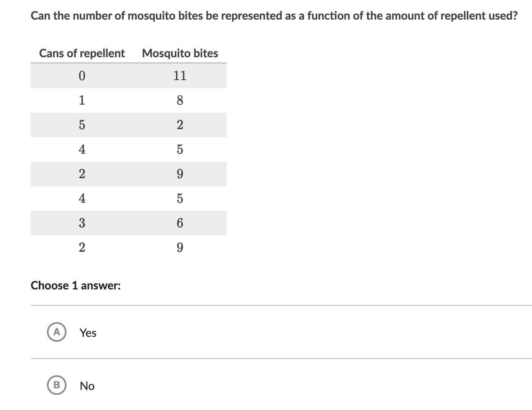Viewport: 532px width, 410px height.
Task: Click the first 4 in the Cans column
Action: (x=82, y=149)
